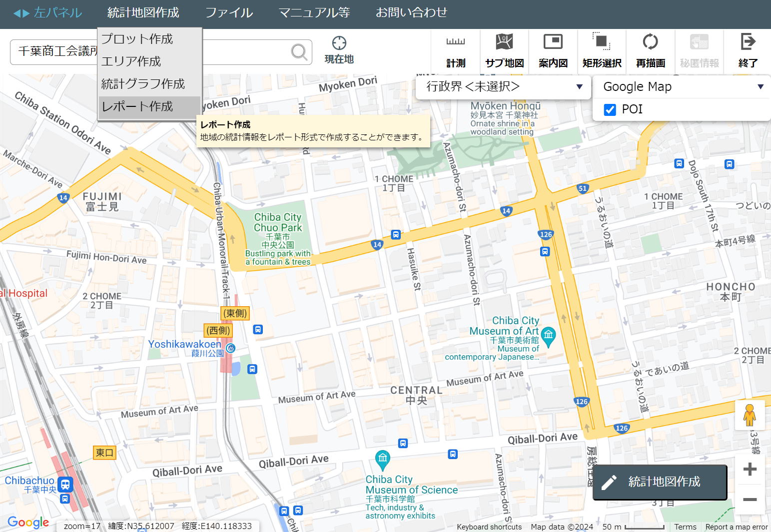Open the サブ地図 sub-map tool
The width and height of the screenshot is (771, 532).
504,51
